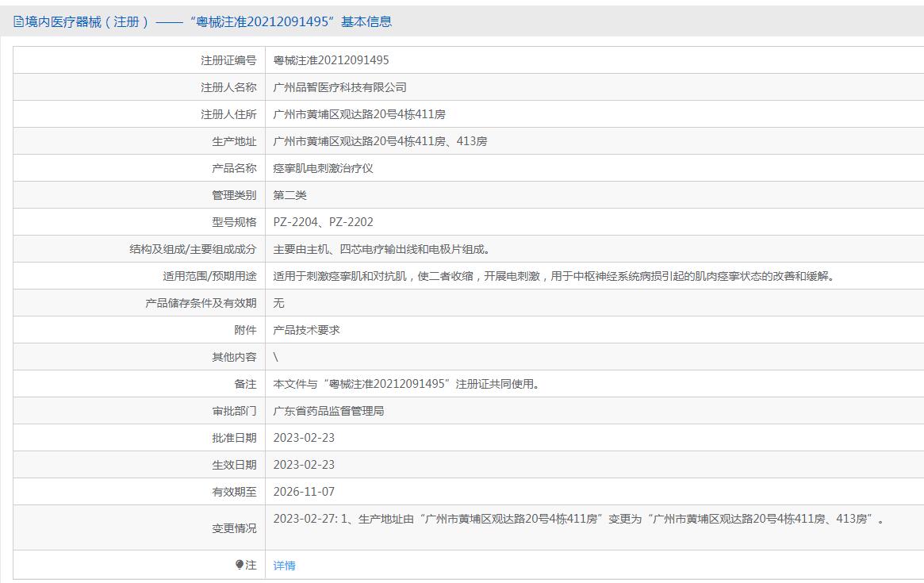Click expiry date 2026-11-07
Viewport: 924px width, 583px height.
(x=304, y=492)
